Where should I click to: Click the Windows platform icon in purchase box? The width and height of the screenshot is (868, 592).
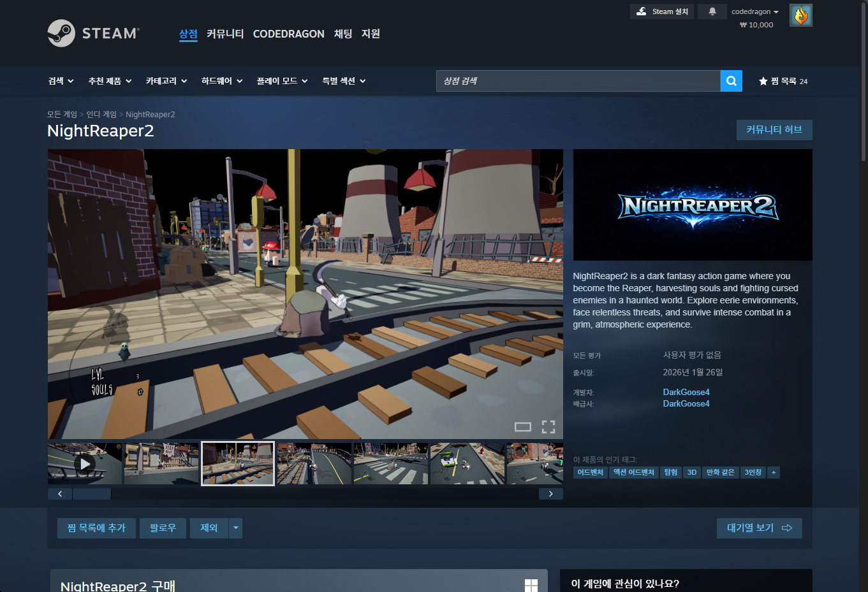point(531,585)
